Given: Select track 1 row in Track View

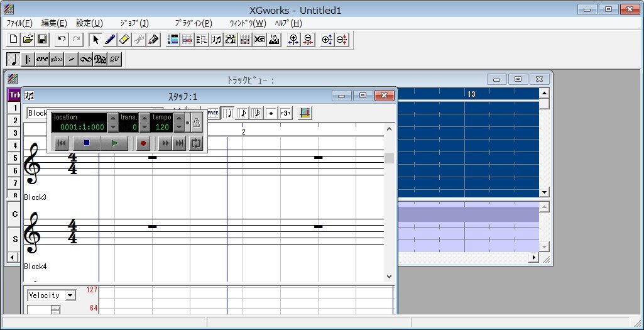Looking at the screenshot, I should pos(15,107).
